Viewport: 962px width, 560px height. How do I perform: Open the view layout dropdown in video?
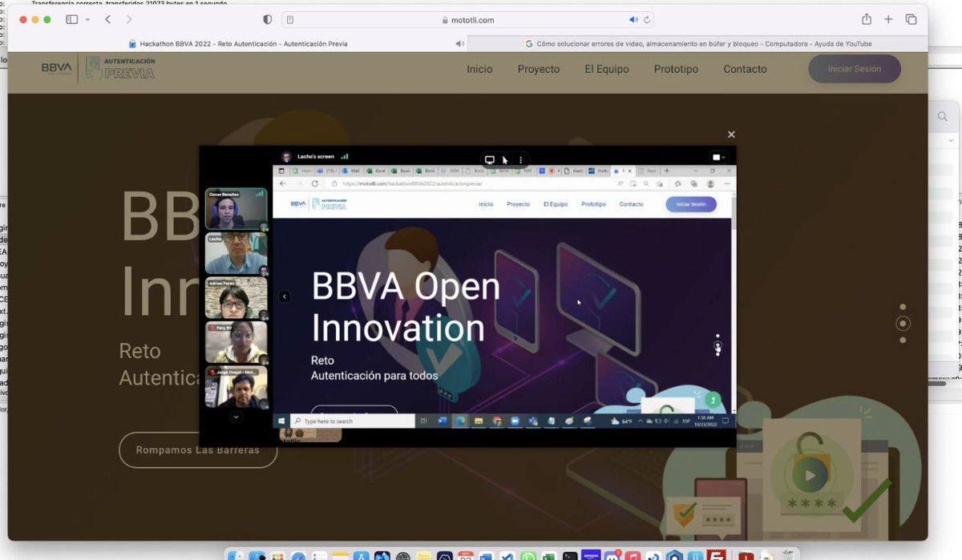(718, 158)
